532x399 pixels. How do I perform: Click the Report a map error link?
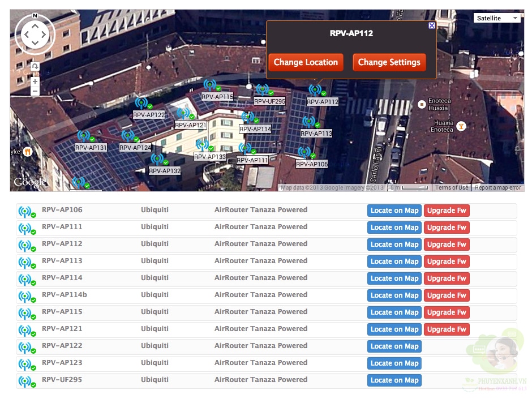497,188
